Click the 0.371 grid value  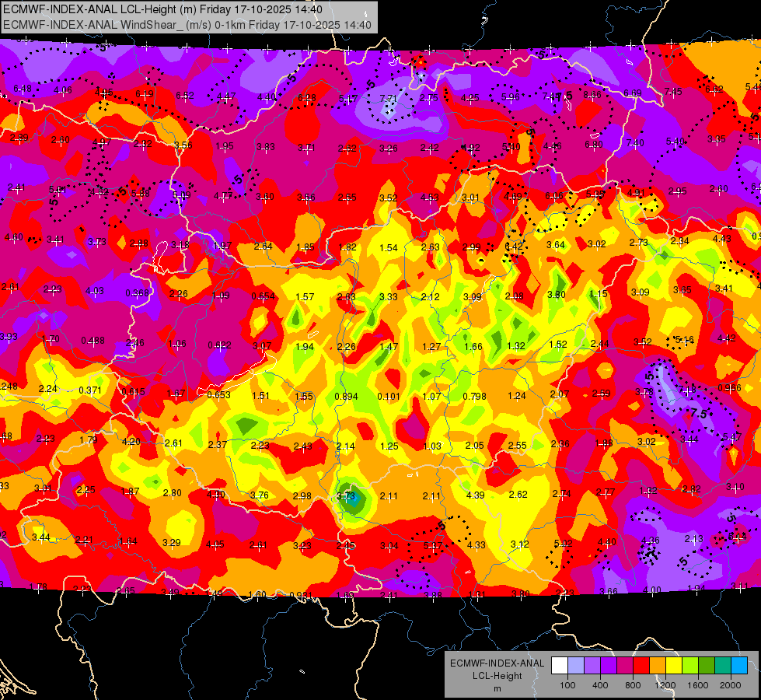pyautogui.click(x=90, y=390)
